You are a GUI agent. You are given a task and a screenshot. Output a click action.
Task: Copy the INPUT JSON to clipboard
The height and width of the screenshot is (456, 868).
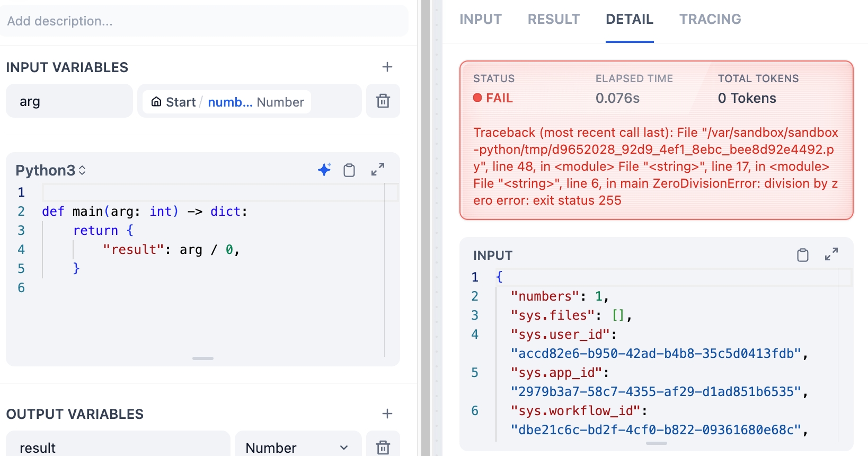(803, 255)
